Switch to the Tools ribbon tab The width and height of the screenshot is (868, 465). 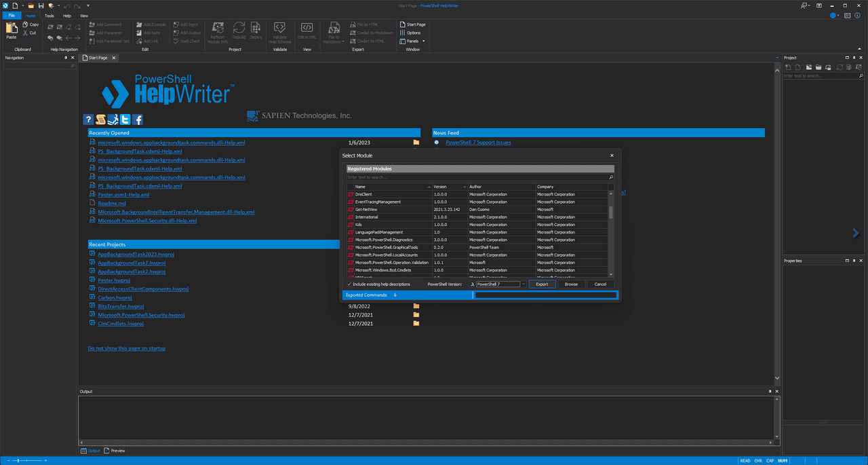pos(50,15)
